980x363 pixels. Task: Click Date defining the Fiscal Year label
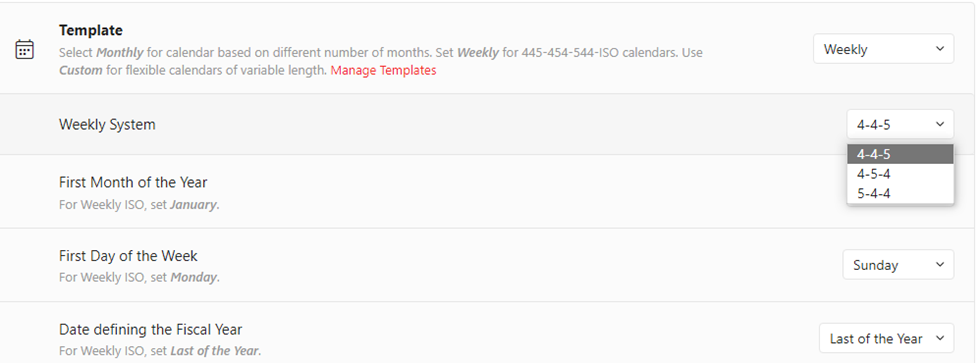(x=151, y=329)
